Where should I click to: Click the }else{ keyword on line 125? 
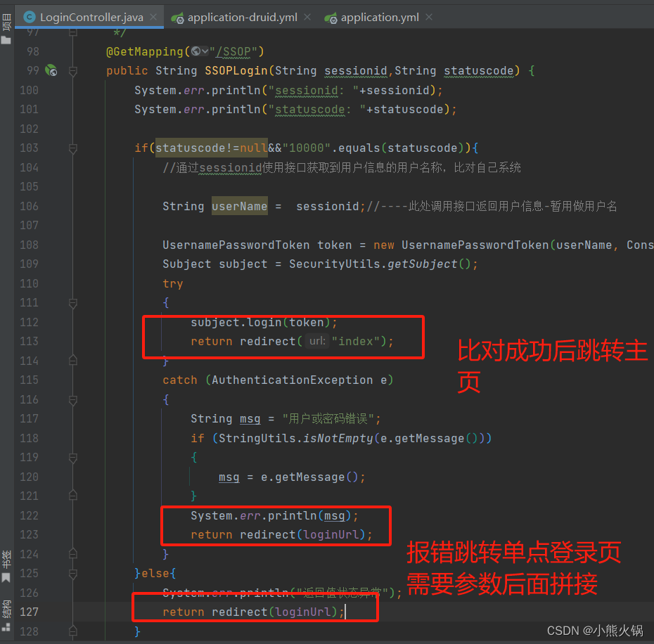pyautogui.click(x=155, y=573)
